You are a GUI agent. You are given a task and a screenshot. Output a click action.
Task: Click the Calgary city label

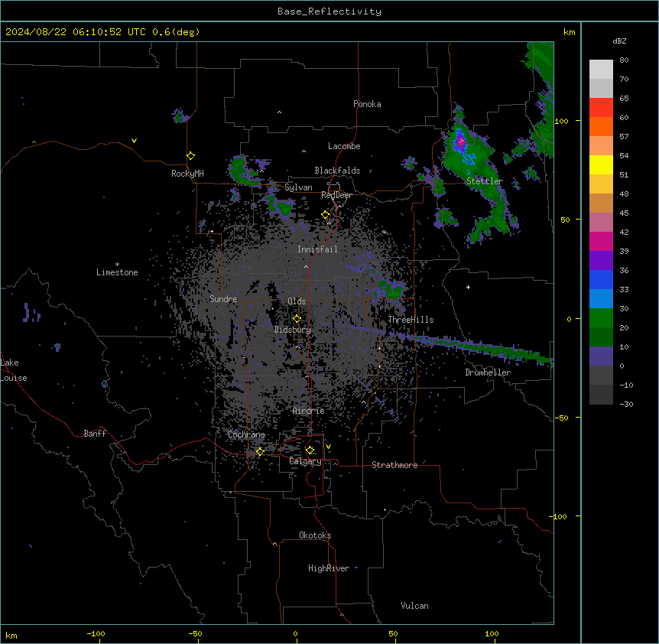306,461
